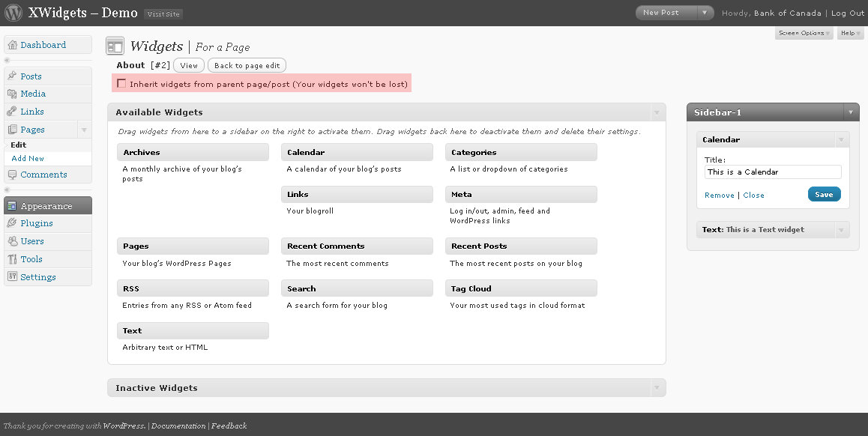Open the Dashboard home icon
Viewport: 868px width, 436px height.
(x=12, y=45)
